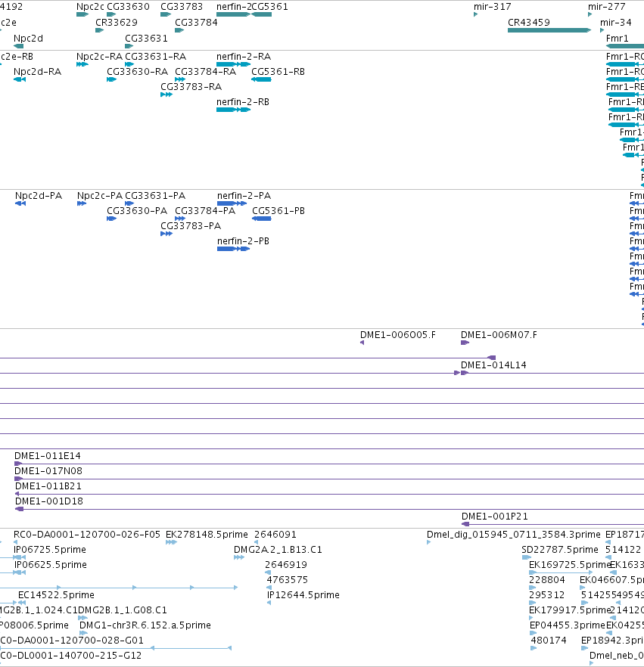Viewport: 644px width, 667px height.
Task: Click transcript label CG5361-RB
Action: pos(278,72)
